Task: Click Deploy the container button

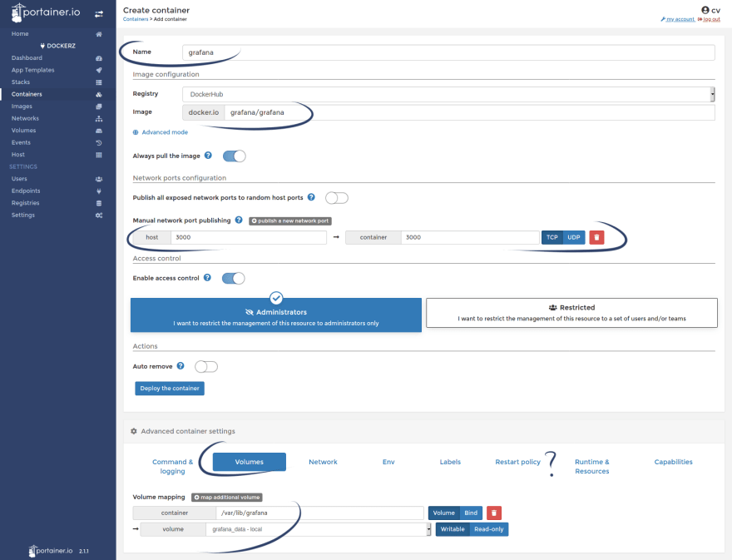Action: pos(170,389)
